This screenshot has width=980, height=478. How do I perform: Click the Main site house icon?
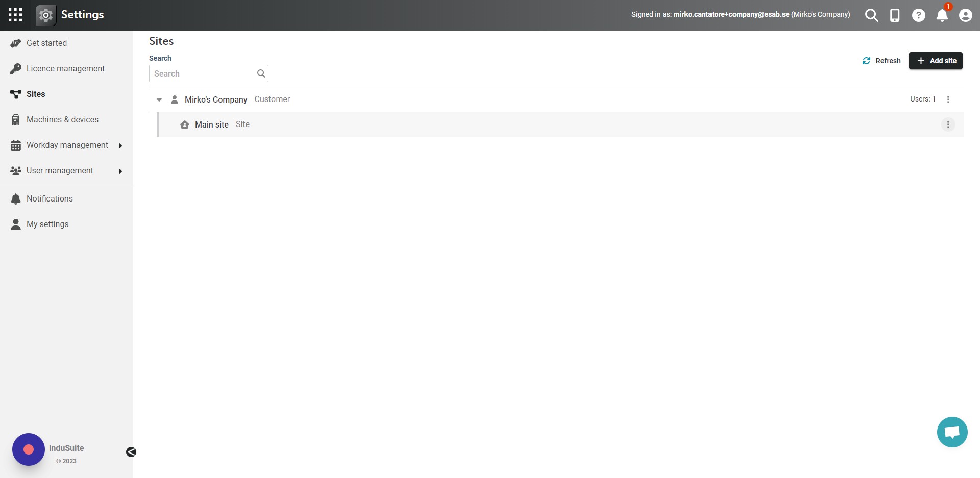pyautogui.click(x=185, y=124)
